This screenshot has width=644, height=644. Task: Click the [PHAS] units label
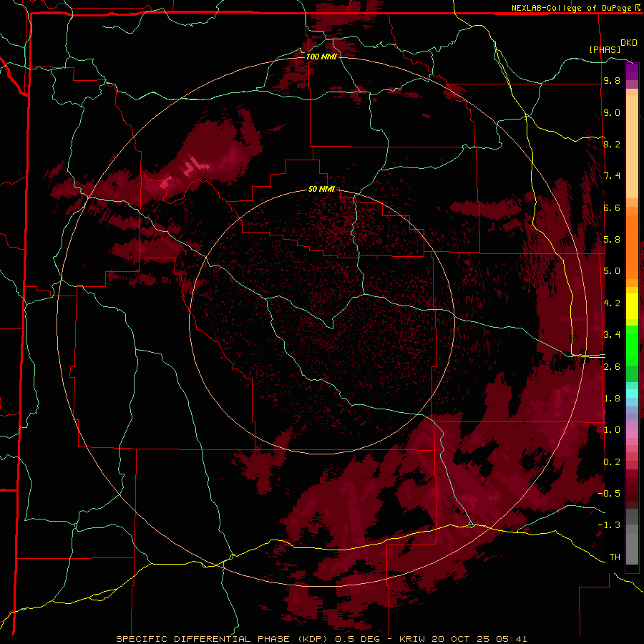pyautogui.click(x=605, y=49)
